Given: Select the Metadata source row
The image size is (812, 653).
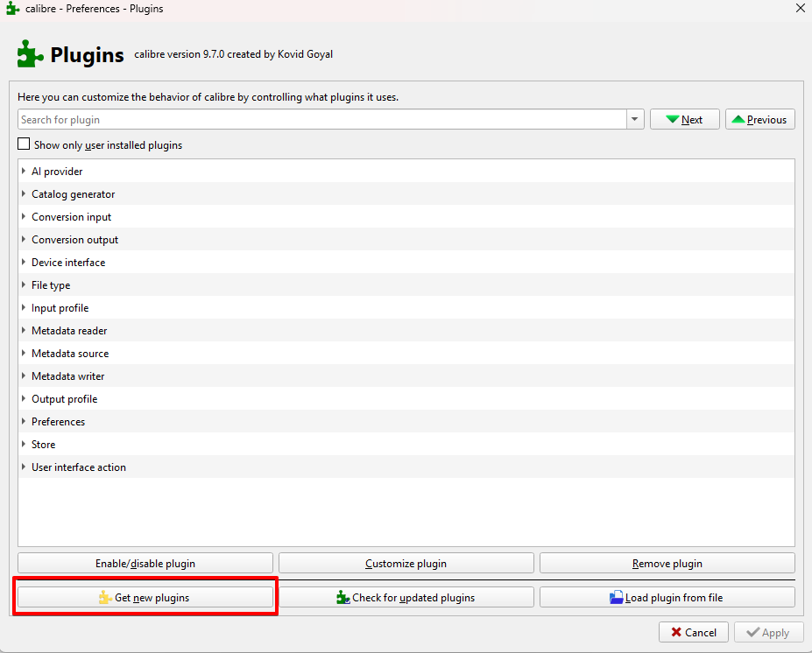Looking at the screenshot, I should point(406,354).
